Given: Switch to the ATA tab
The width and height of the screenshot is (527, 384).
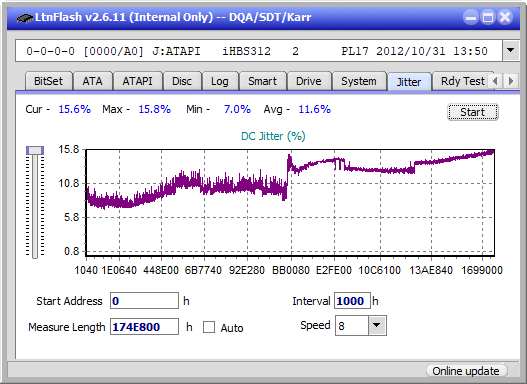Looking at the screenshot, I should (x=92, y=81).
